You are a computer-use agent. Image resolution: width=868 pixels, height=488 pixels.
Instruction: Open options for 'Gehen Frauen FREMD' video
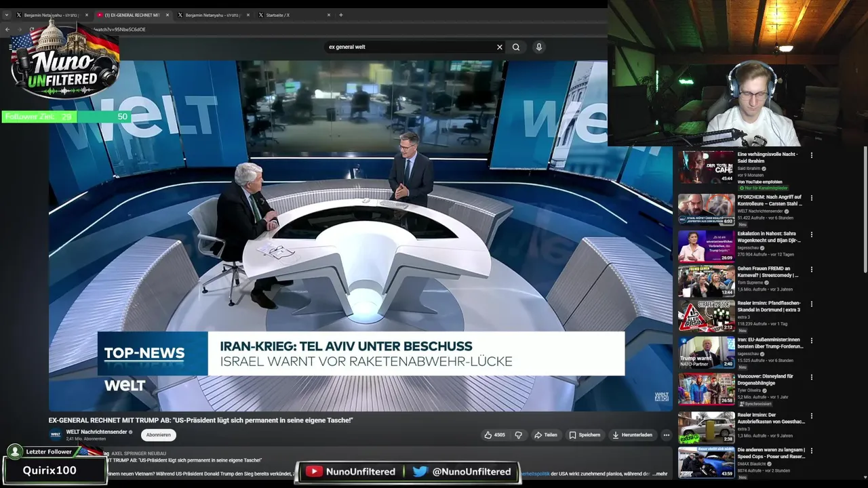tap(812, 270)
